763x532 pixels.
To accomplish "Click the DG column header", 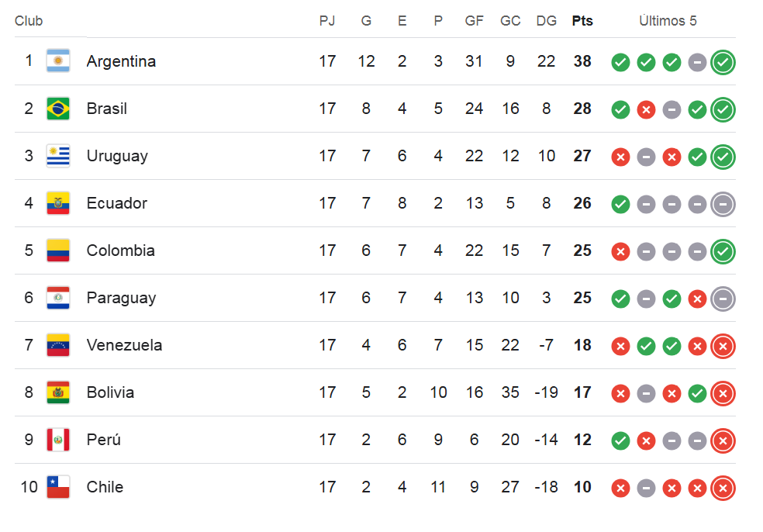I will [x=546, y=21].
